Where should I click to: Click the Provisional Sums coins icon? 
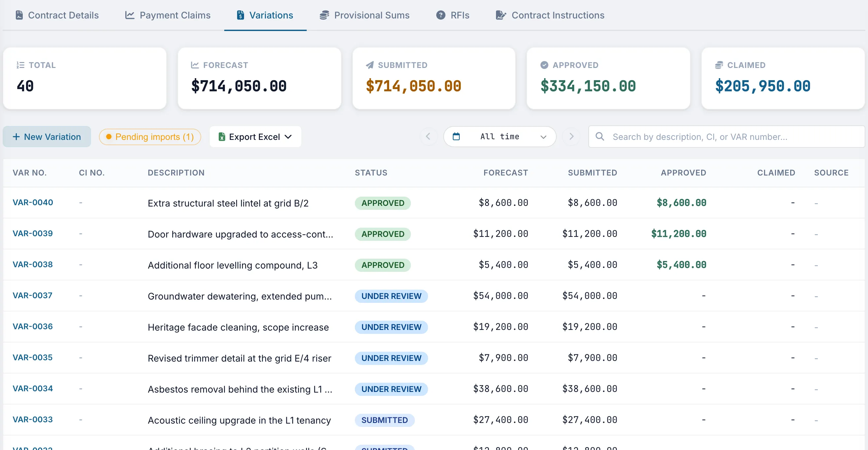point(324,15)
